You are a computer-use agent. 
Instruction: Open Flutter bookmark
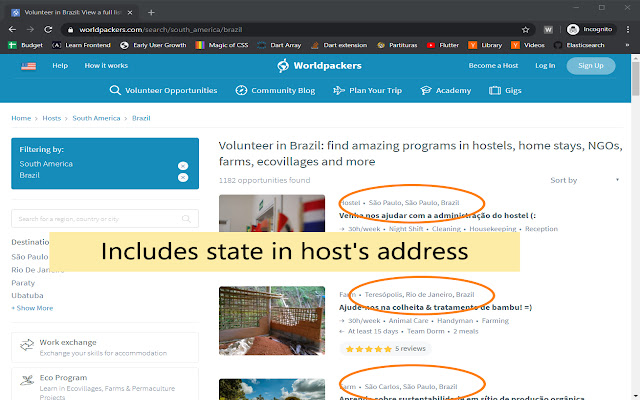[443, 45]
